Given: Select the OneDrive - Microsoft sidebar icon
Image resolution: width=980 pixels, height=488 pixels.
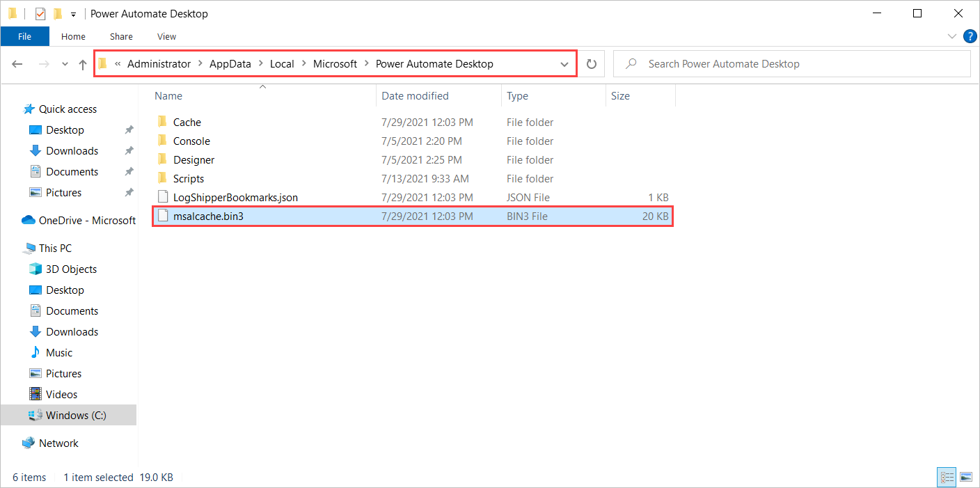Looking at the screenshot, I should pos(29,220).
